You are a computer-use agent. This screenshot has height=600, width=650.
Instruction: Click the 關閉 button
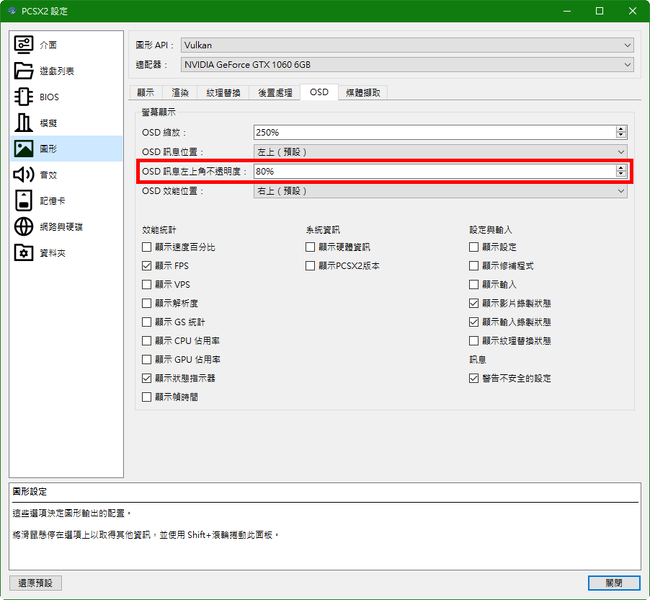click(x=614, y=583)
